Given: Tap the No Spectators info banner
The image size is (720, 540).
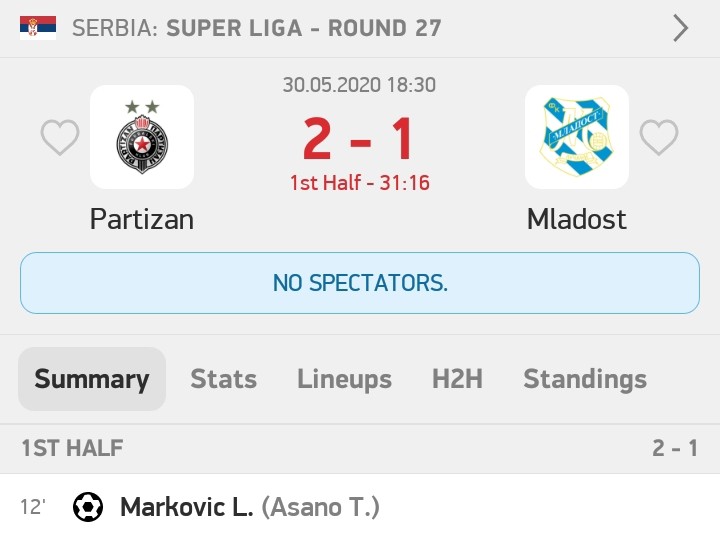Looking at the screenshot, I should [360, 283].
